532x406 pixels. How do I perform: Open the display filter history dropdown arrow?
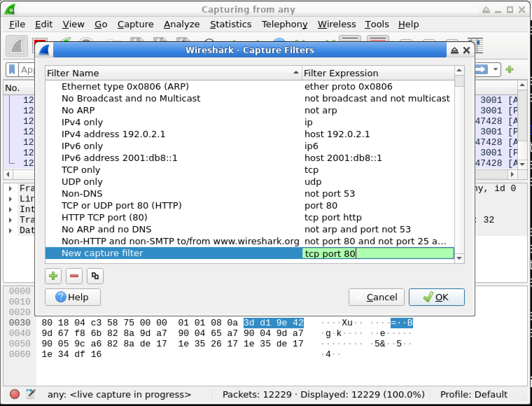coord(495,69)
